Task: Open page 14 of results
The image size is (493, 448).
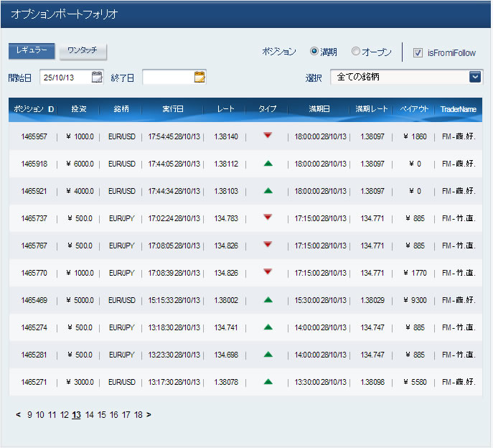Action: pos(89,415)
